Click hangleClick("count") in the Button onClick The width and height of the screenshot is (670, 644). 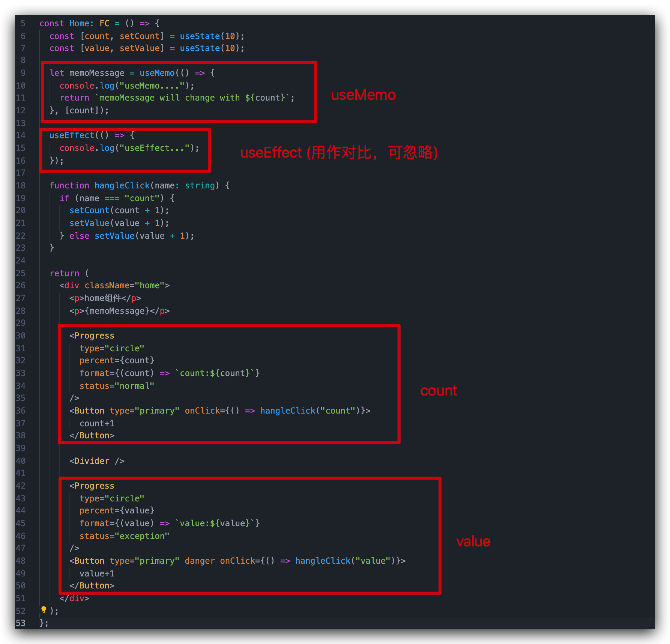(310, 411)
